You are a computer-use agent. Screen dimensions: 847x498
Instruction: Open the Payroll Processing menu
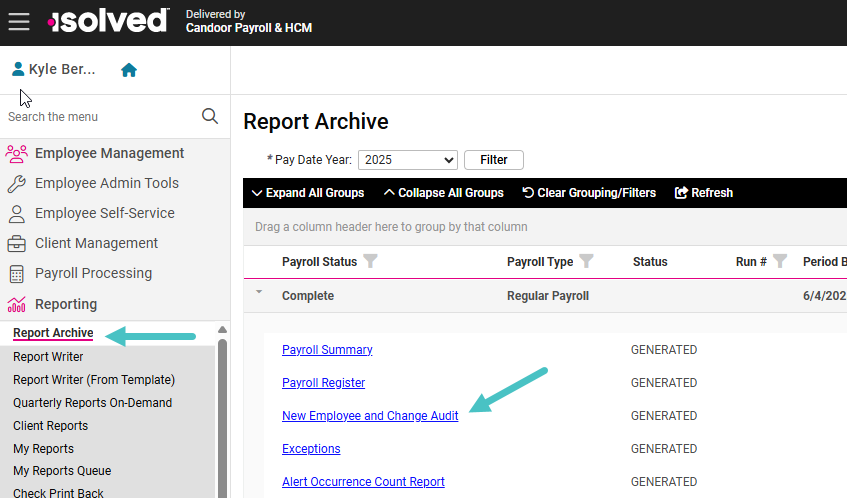(93, 273)
